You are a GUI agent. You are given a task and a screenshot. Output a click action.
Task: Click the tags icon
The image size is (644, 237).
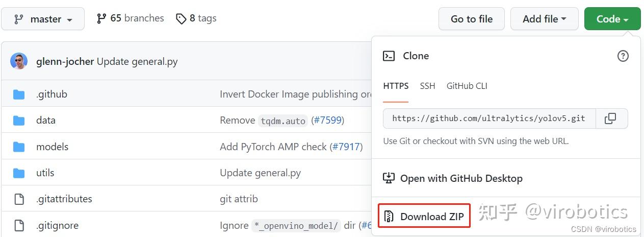181,19
